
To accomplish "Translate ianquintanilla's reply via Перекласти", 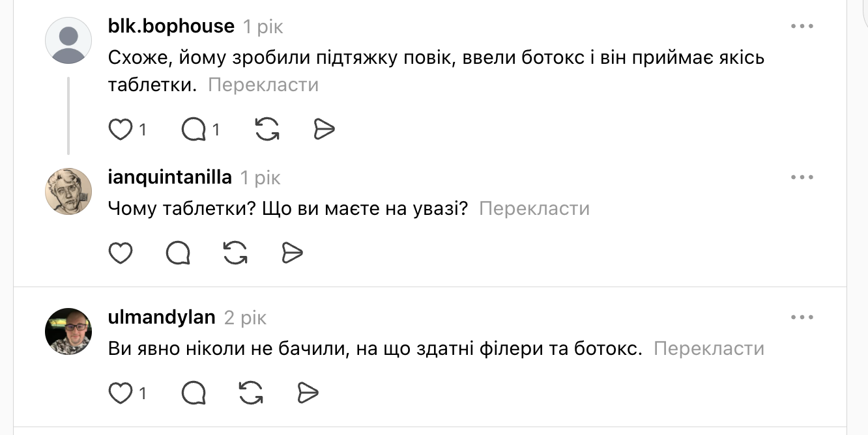I will (x=534, y=208).
